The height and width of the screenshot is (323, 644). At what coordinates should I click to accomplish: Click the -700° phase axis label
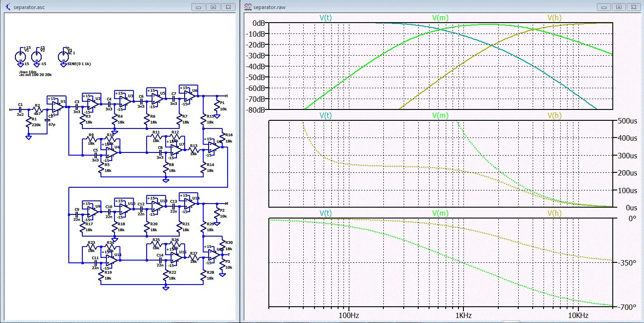point(627,307)
